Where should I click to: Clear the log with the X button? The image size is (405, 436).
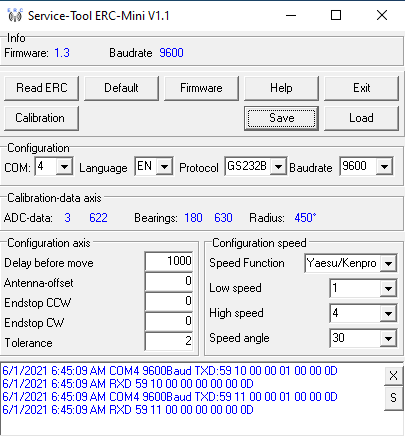click(x=393, y=376)
